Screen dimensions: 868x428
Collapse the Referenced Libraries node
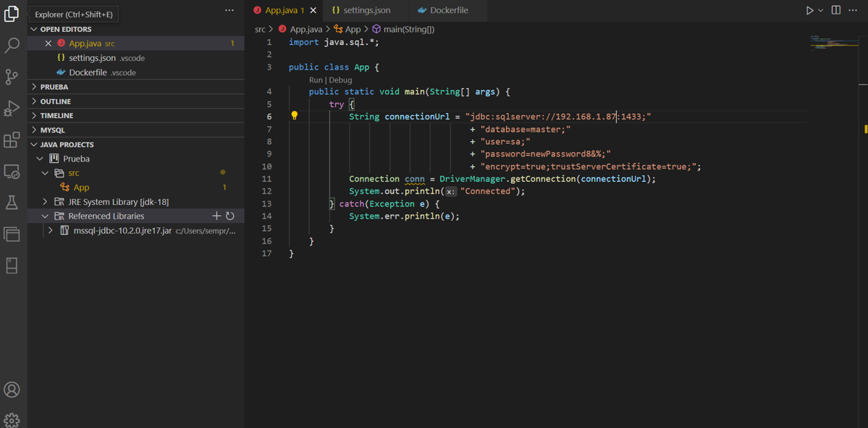tap(45, 216)
